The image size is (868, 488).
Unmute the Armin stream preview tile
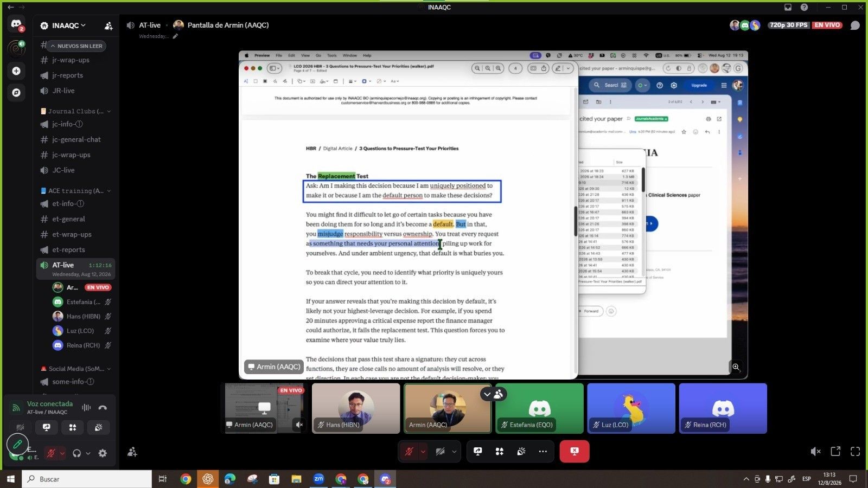[x=299, y=425]
